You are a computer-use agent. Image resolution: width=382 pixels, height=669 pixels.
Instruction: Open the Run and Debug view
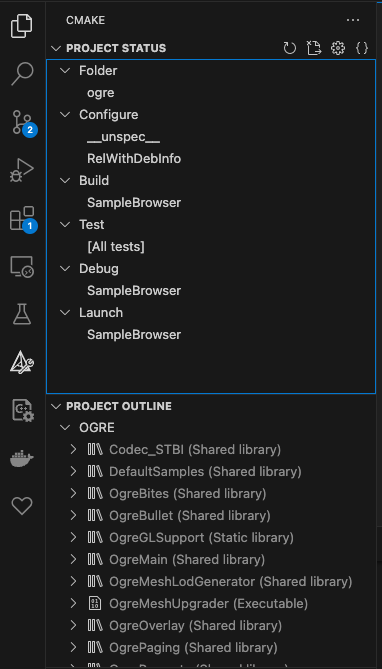(22, 171)
